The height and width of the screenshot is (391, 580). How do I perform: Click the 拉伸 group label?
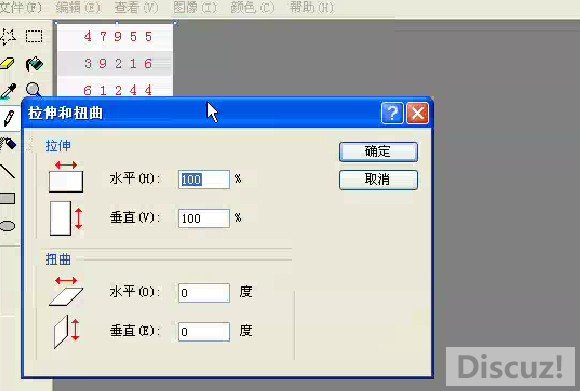point(58,146)
